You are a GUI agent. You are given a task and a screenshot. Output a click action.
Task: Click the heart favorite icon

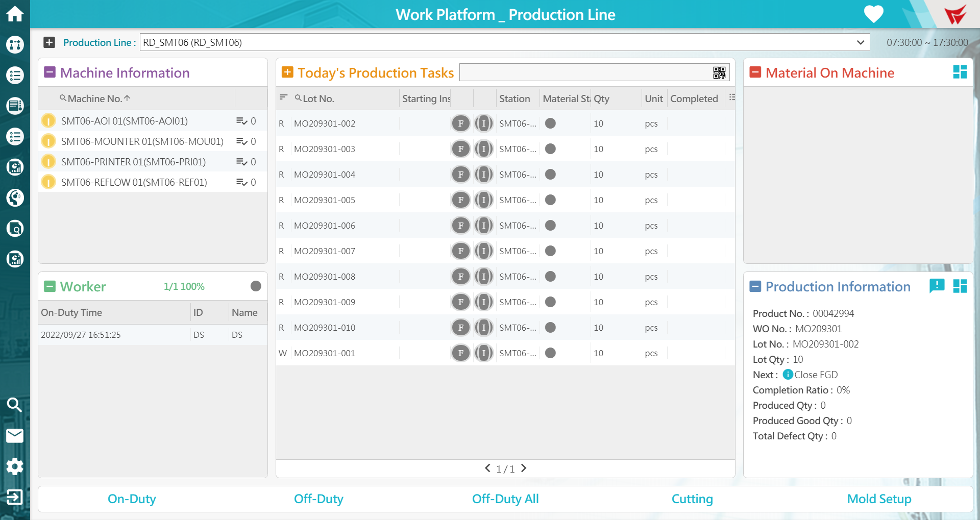coord(873,14)
